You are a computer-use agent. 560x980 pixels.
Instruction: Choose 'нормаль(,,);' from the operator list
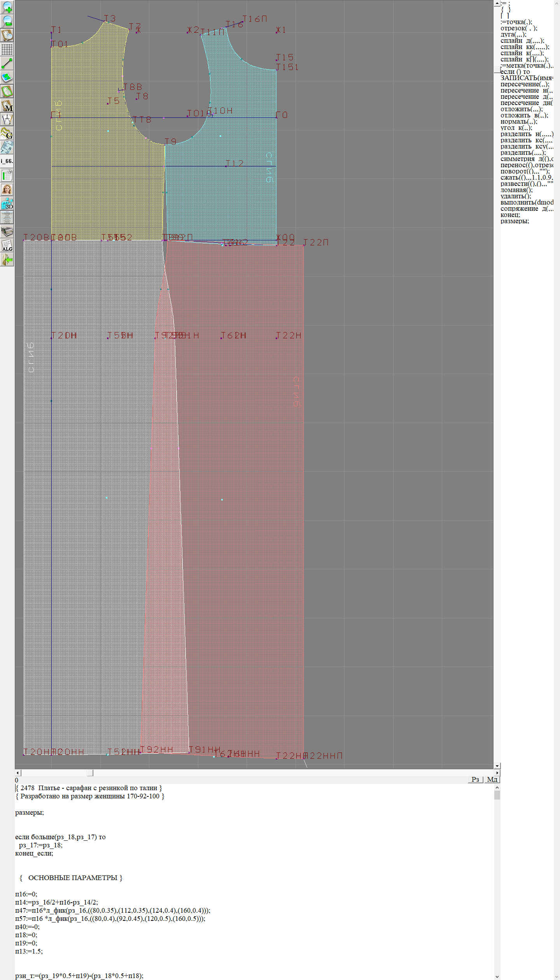coord(519,122)
